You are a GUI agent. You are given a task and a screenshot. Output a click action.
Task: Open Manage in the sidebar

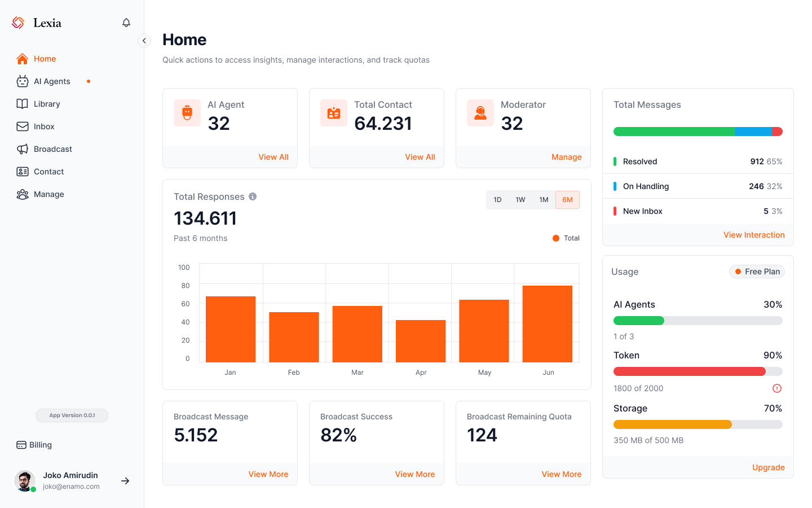pos(48,194)
